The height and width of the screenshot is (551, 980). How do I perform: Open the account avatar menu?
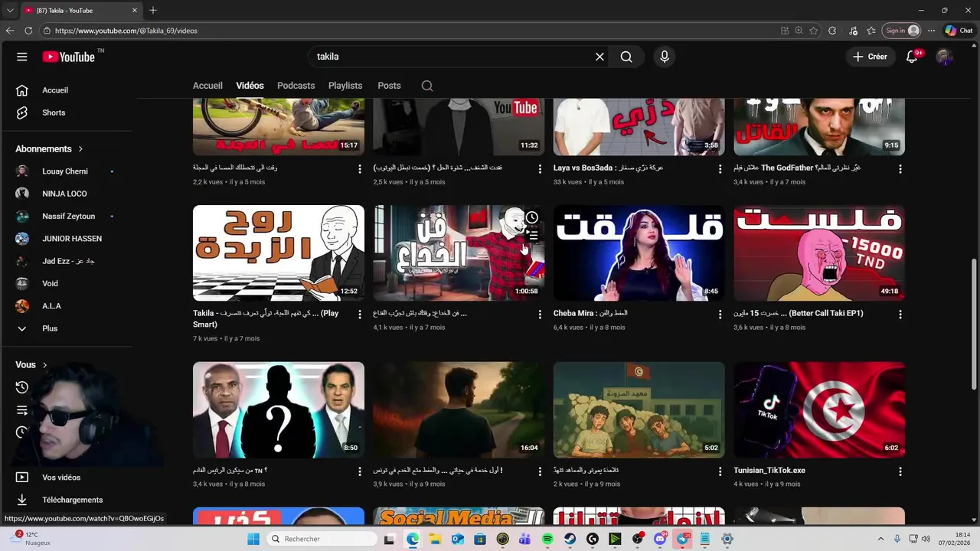[944, 57]
